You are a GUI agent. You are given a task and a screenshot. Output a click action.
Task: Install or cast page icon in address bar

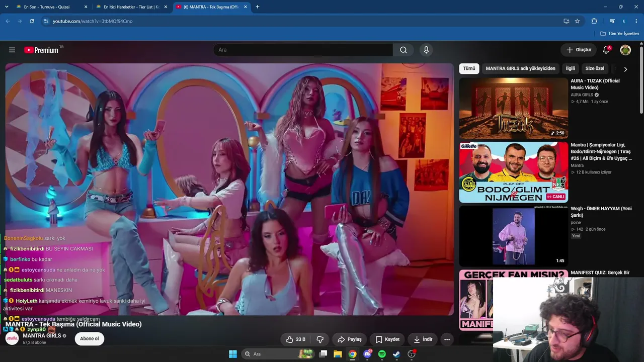[566, 21]
